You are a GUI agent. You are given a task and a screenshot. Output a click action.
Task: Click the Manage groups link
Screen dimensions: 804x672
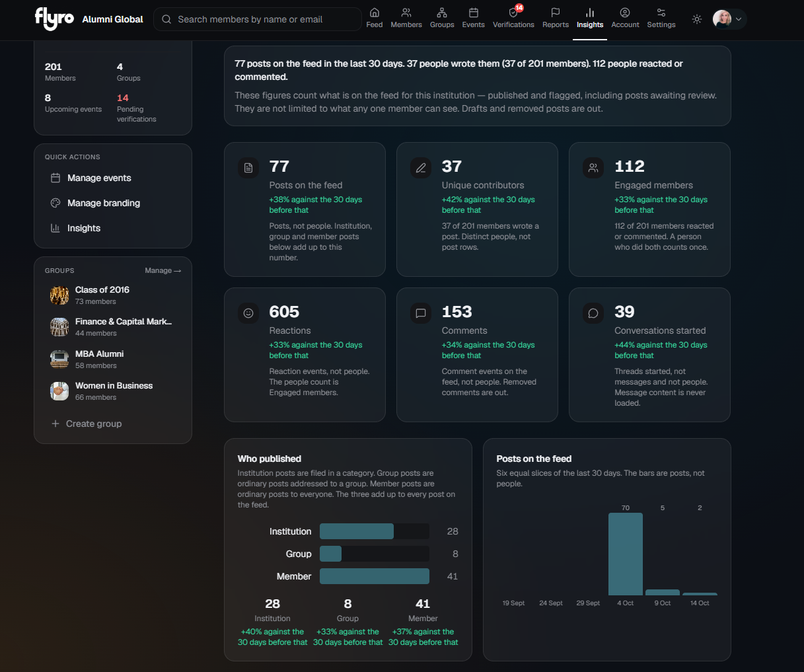click(x=163, y=270)
